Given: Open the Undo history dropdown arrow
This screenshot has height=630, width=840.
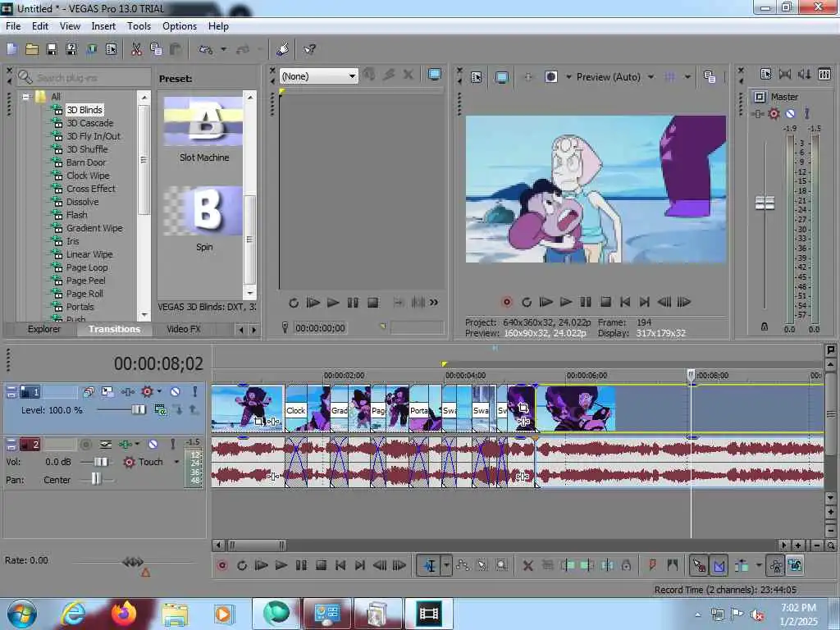Looking at the screenshot, I should pyautogui.click(x=223, y=49).
